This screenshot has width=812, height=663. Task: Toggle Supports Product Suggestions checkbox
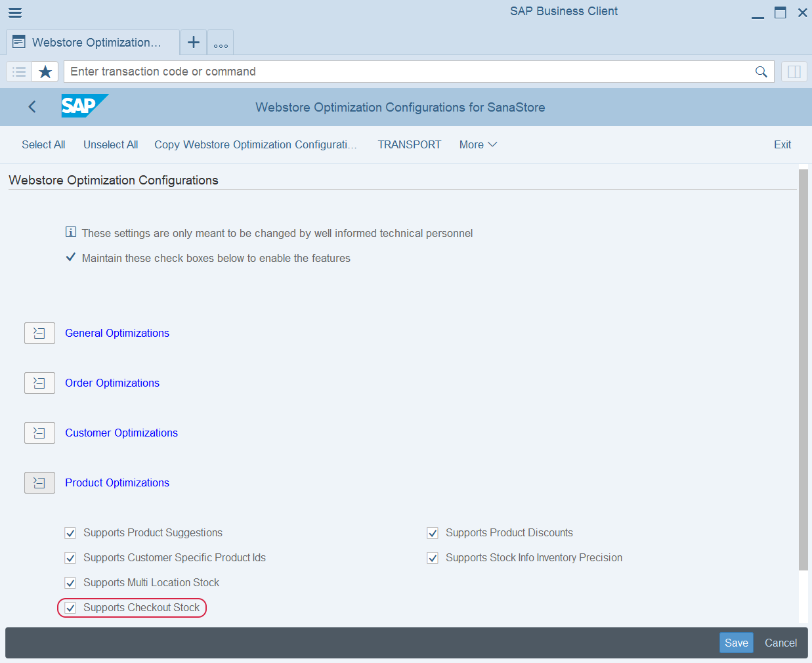pyautogui.click(x=70, y=533)
